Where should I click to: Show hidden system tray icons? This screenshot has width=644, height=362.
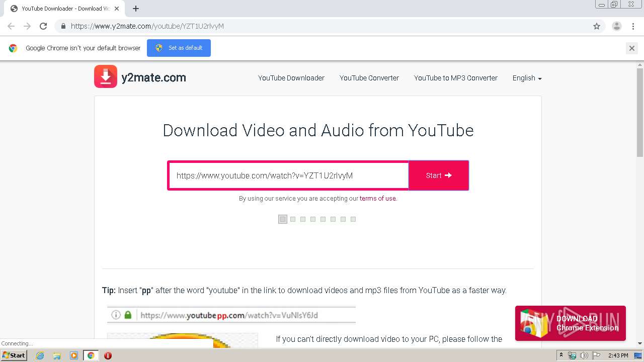(561, 355)
